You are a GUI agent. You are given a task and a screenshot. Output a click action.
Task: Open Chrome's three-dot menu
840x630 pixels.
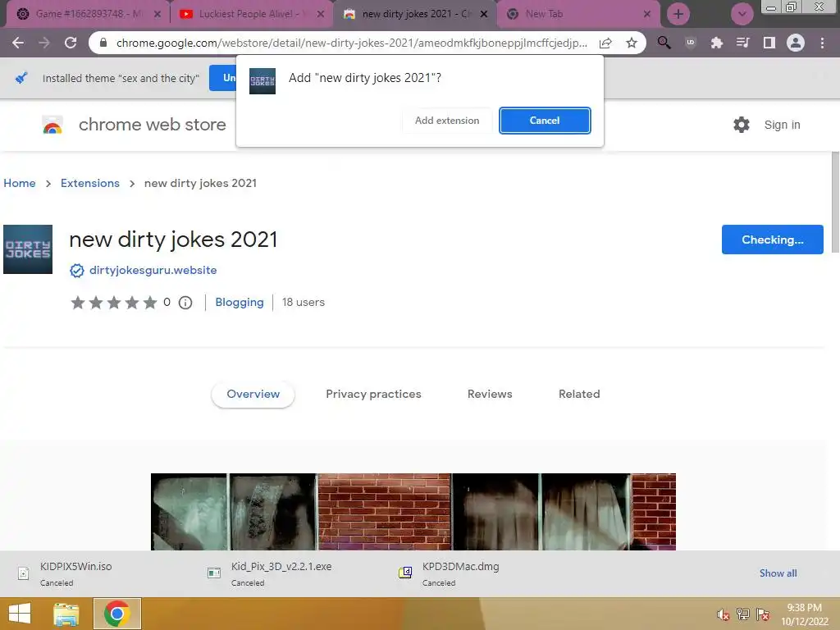point(822,43)
